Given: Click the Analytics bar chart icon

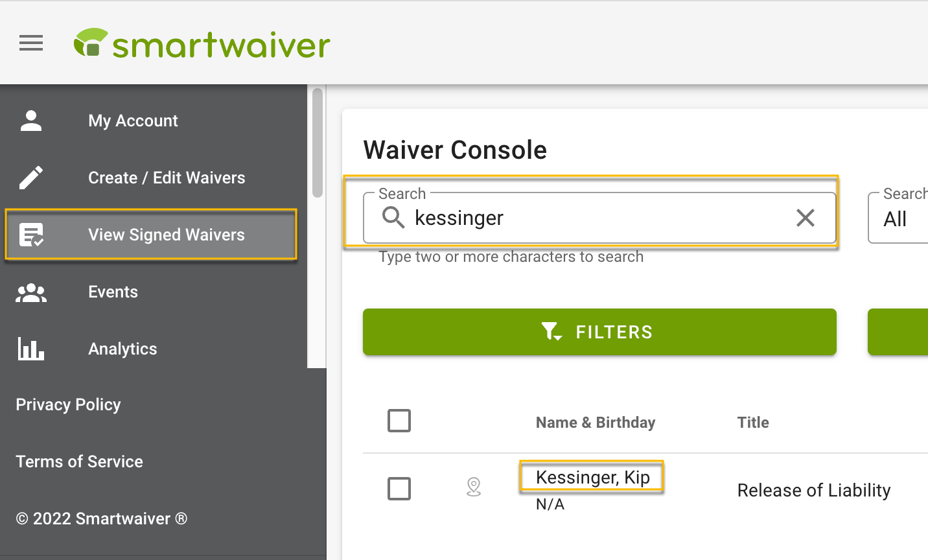Looking at the screenshot, I should [x=31, y=349].
